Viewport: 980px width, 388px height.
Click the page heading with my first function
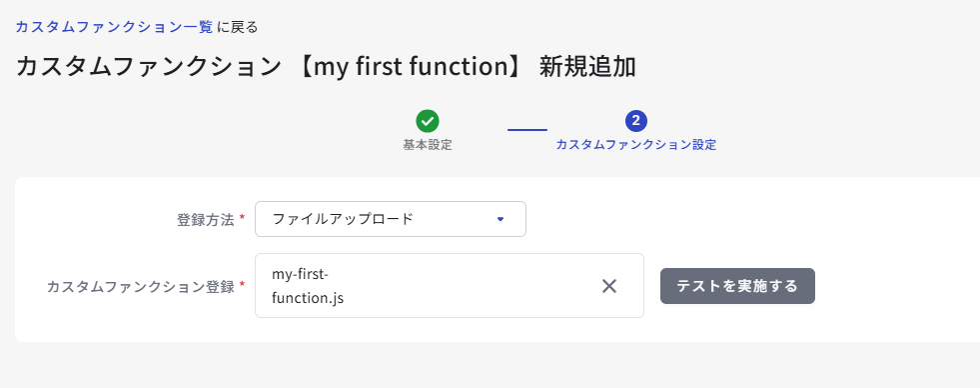pyautogui.click(x=326, y=67)
